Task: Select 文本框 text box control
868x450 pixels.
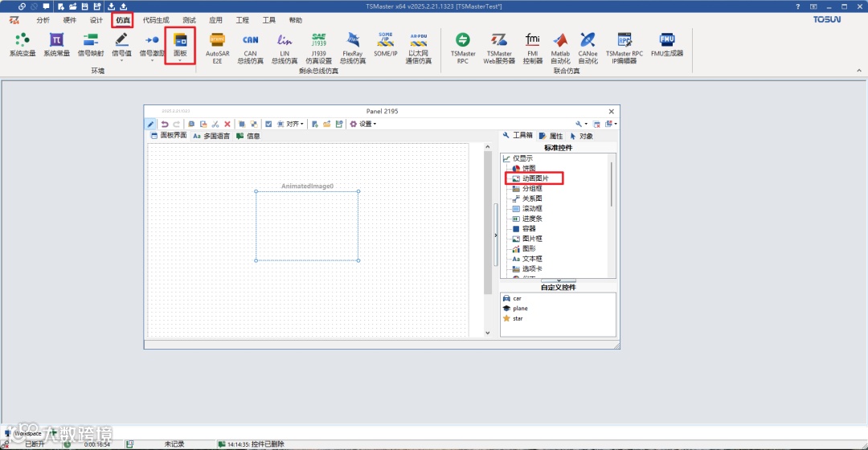Action: (x=527, y=259)
